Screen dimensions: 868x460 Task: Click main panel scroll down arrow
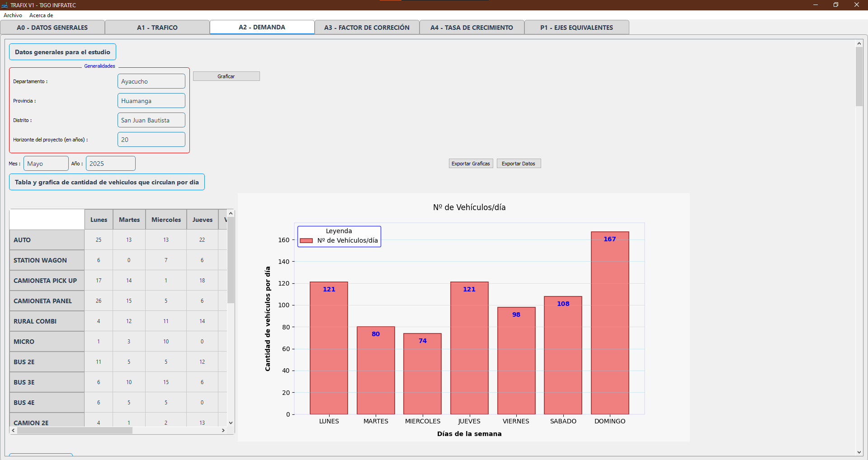(x=859, y=452)
